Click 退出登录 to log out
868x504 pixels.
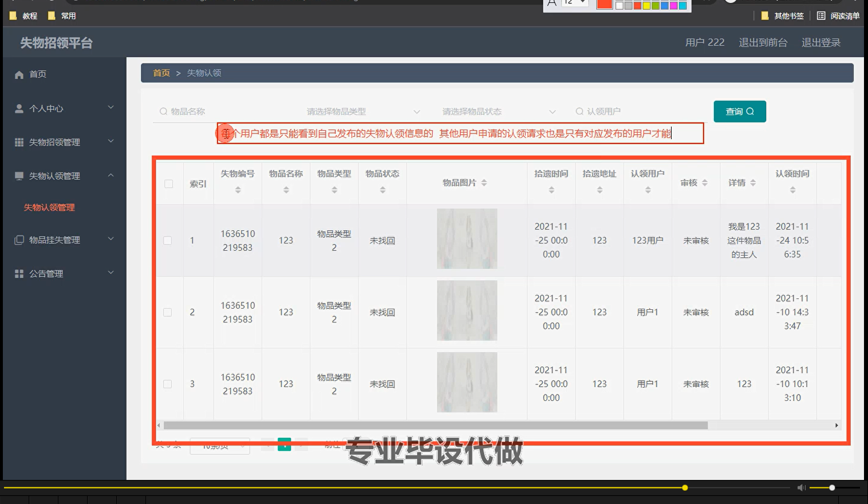[x=821, y=42]
